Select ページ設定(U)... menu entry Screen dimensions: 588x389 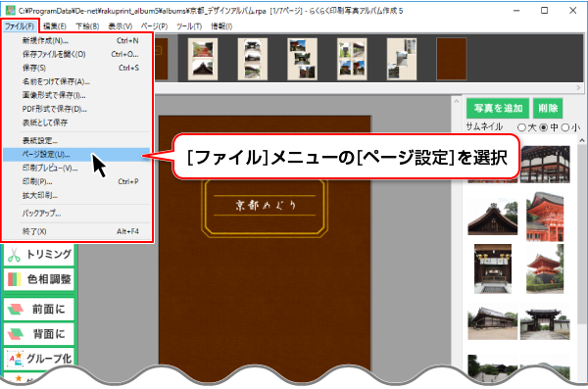click(76, 154)
